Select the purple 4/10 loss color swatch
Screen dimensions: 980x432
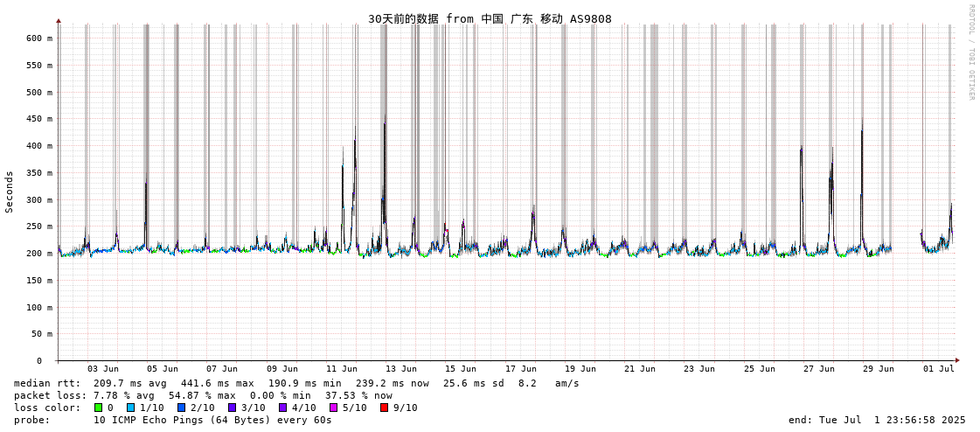tap(284, 408)
